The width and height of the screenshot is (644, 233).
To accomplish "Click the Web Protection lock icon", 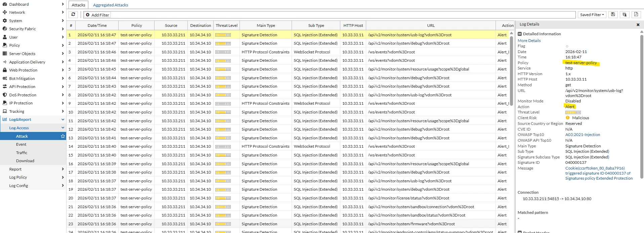I will point(5,70).
